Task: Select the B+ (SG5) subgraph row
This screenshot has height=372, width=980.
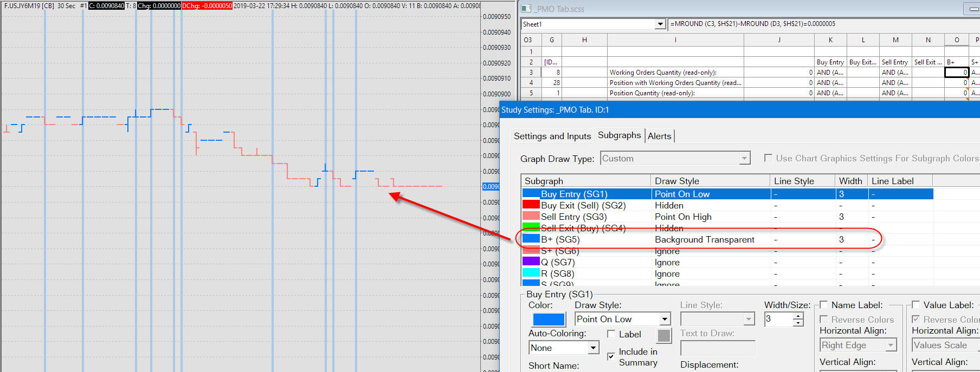Action: pyautogui.click(x=596, y=239)
